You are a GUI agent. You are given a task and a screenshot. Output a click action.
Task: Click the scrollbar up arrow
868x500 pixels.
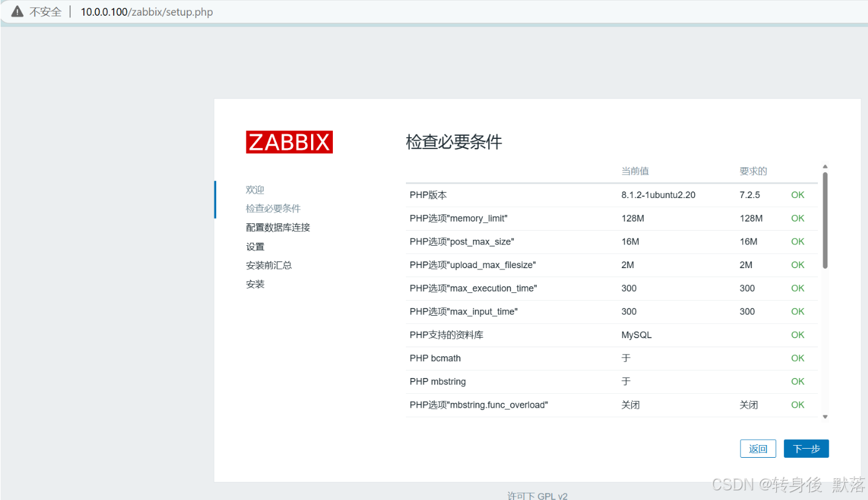coord(825,167)
